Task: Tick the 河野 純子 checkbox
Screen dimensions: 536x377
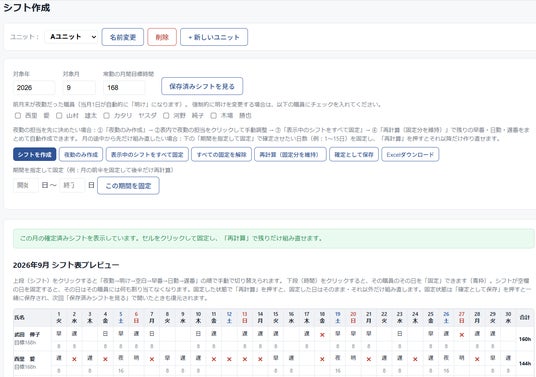Action: tap(166, 116)
